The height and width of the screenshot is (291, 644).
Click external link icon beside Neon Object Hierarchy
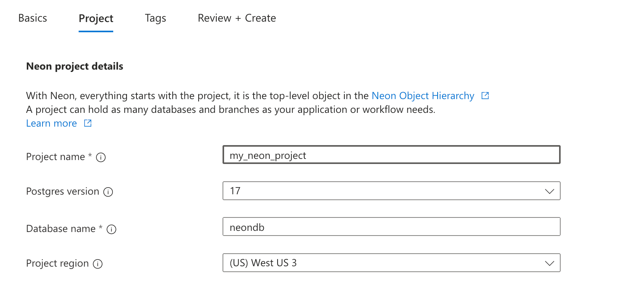point(485,95)
